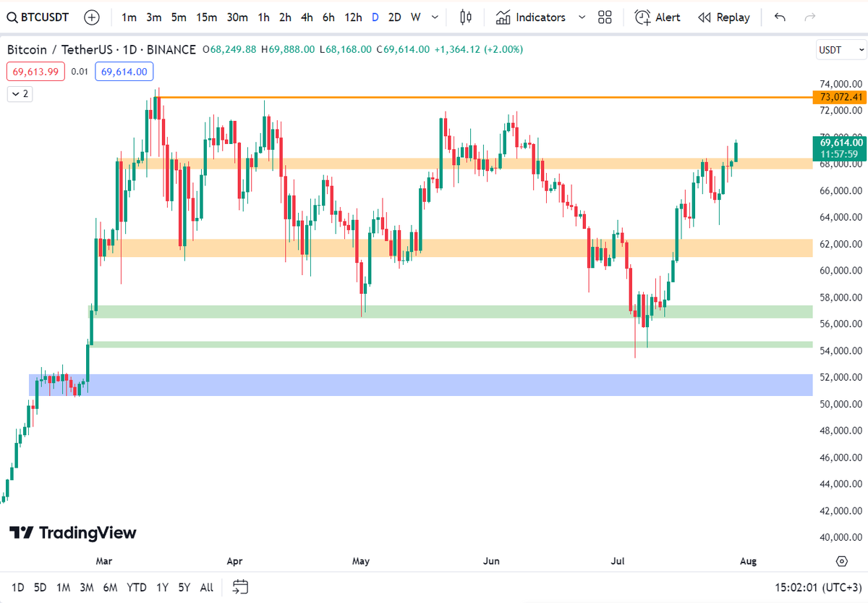Open the candlestick chart type menu
This screenshot has height=603, width=868.
tap(466, 17)
